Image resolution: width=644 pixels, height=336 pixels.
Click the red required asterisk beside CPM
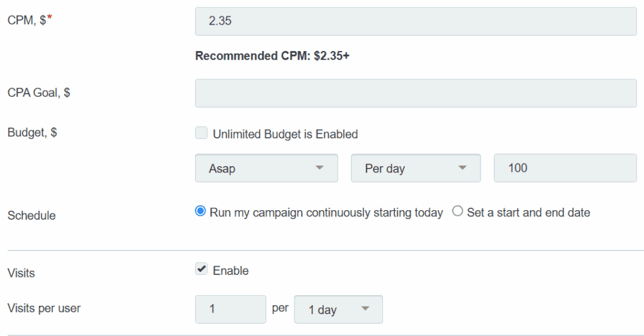[x=50, y=19]
